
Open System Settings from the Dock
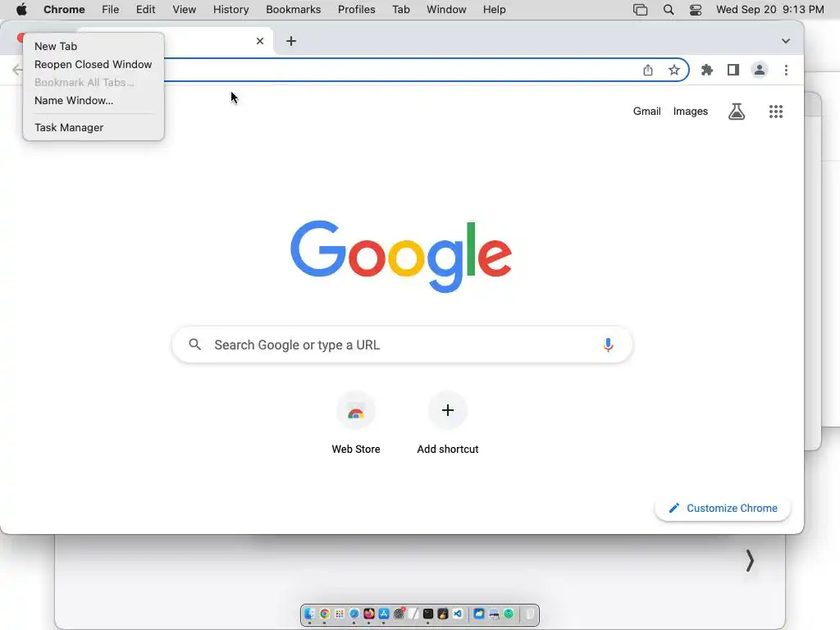click(x=399, y=614)
